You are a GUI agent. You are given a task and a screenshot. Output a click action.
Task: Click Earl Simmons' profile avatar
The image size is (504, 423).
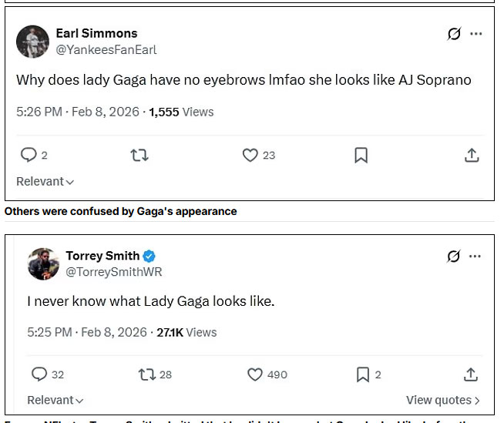(x=32, y=42)
